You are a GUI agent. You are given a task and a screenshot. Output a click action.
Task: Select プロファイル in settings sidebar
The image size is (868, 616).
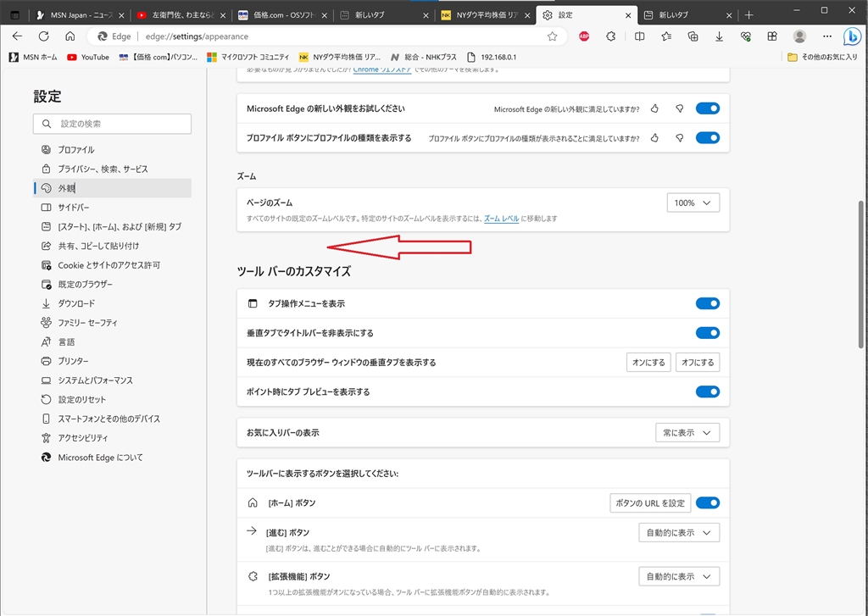tap(113, 149)
